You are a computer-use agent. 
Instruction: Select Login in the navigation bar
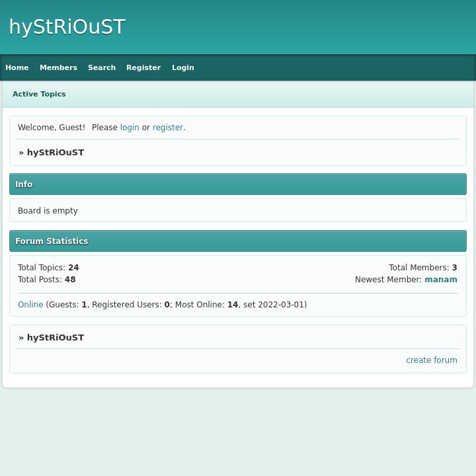click(183, 67)
